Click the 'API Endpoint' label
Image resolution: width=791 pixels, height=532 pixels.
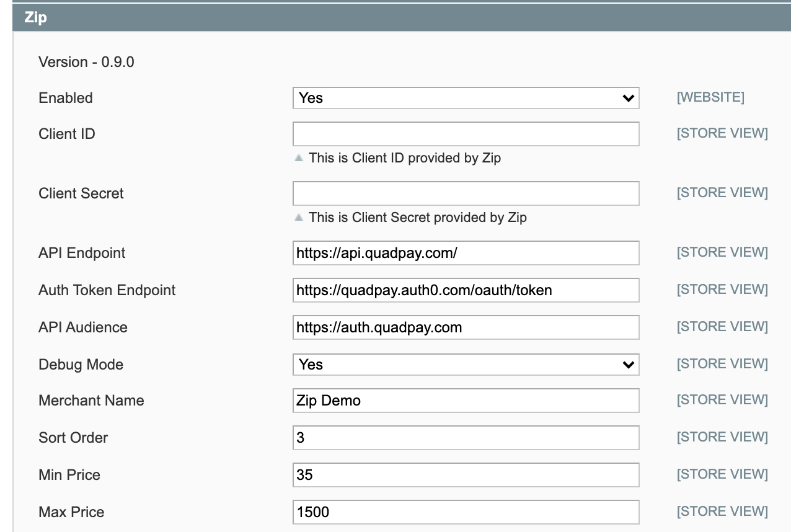tap(82, 253)
